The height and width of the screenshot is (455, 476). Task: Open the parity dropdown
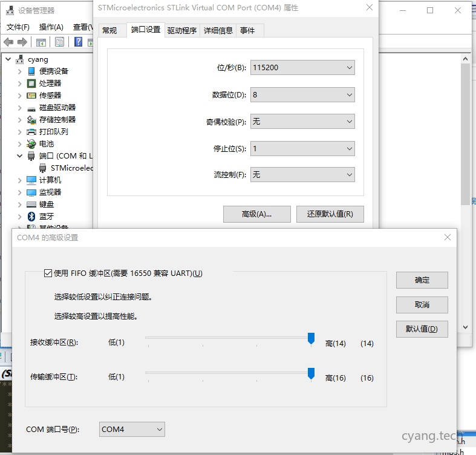point(302,122)
